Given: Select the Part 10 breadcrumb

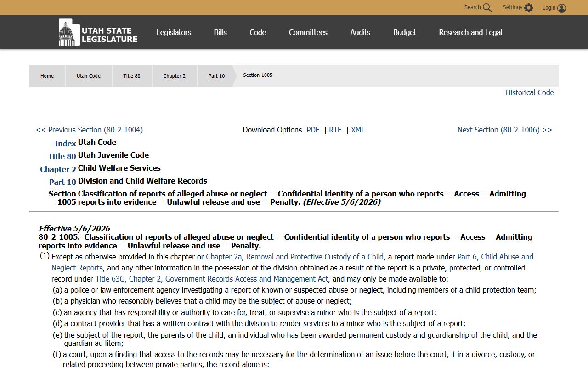Looking at the screenshot, I should (x=216, y=76).
